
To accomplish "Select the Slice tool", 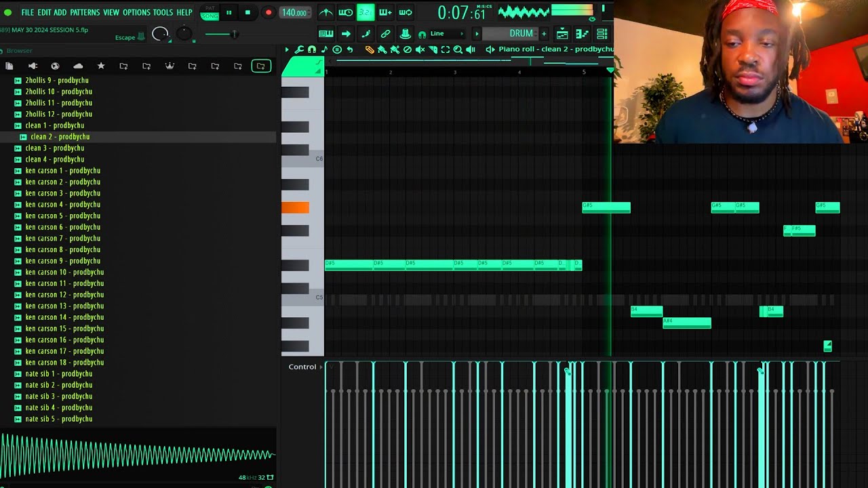I will pos(433,49).
